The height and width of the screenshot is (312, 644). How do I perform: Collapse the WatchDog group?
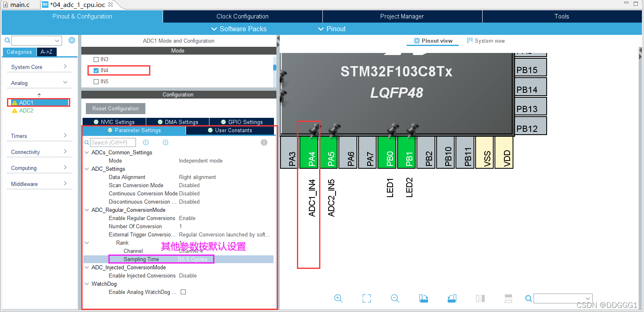tap(87, 284)
